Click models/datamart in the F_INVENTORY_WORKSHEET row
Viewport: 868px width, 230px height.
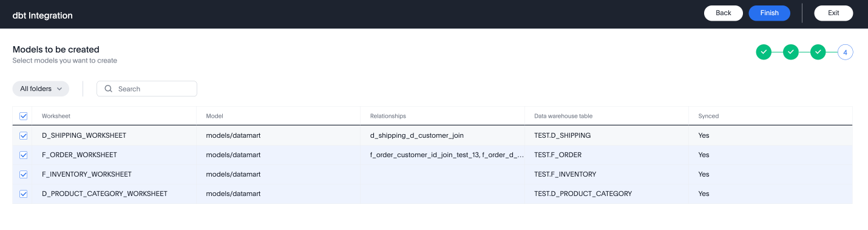[x=233, y=174]
